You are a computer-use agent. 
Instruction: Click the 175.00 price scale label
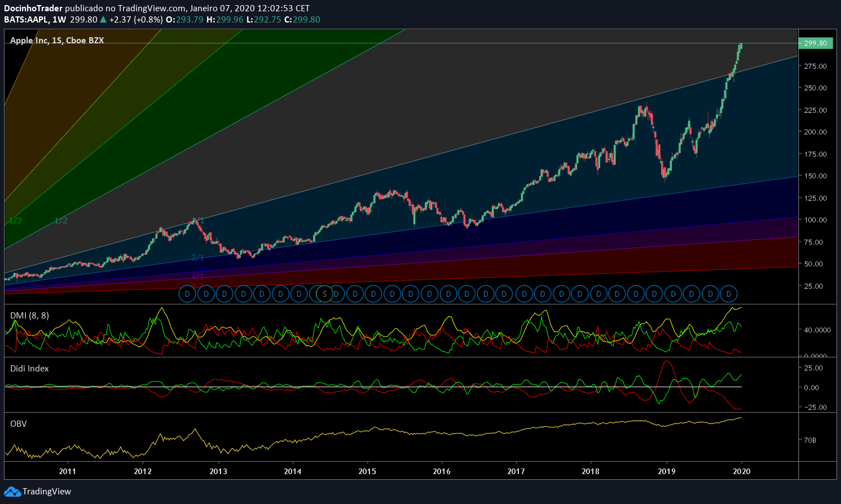[x=816, y=154]
